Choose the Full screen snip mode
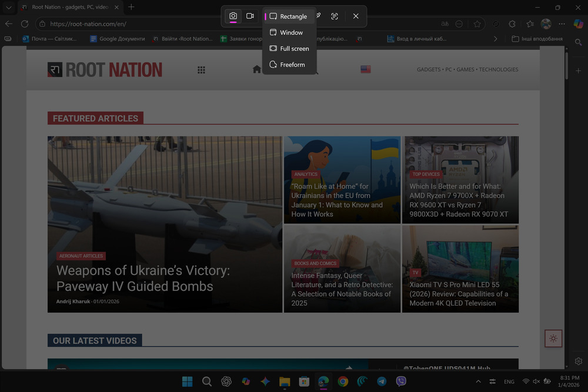Screen dimensions: 588x392 point(289,49)
